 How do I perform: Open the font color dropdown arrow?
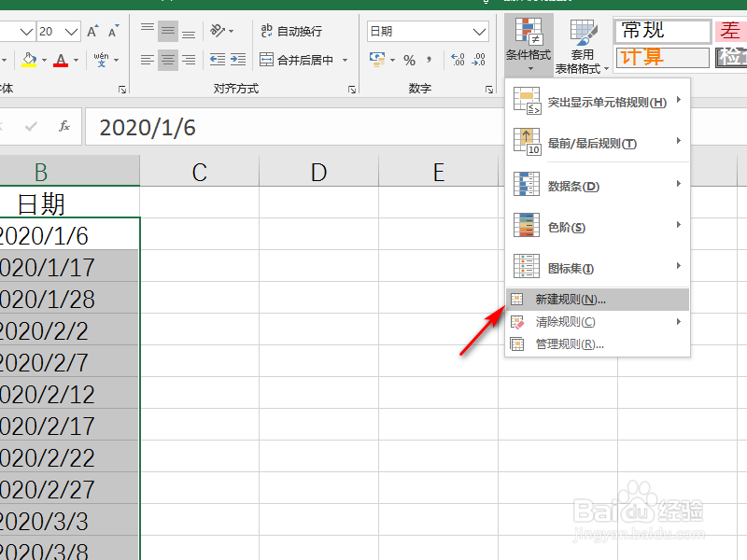[77, 60]
